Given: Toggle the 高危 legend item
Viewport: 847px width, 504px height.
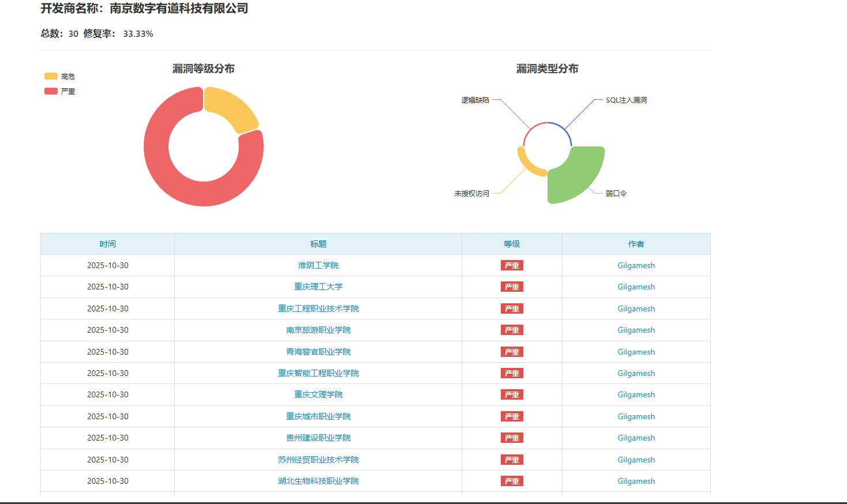Looking at the screenshot, I should [x=59, y=76].
